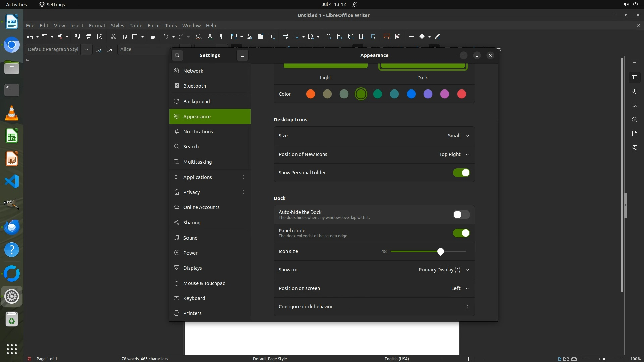
Task: Click the Print icon in Writer toolbar
Action: 89,36
